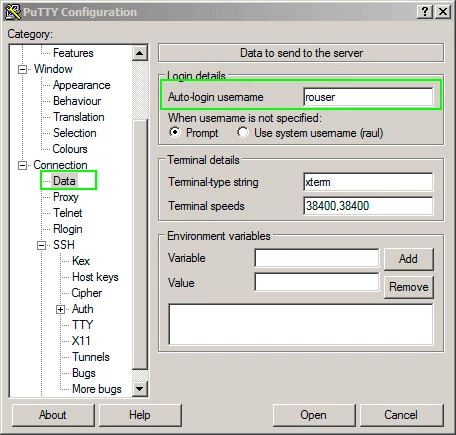Open the Telnet category
456x435 pixels.
pos(68,213)
